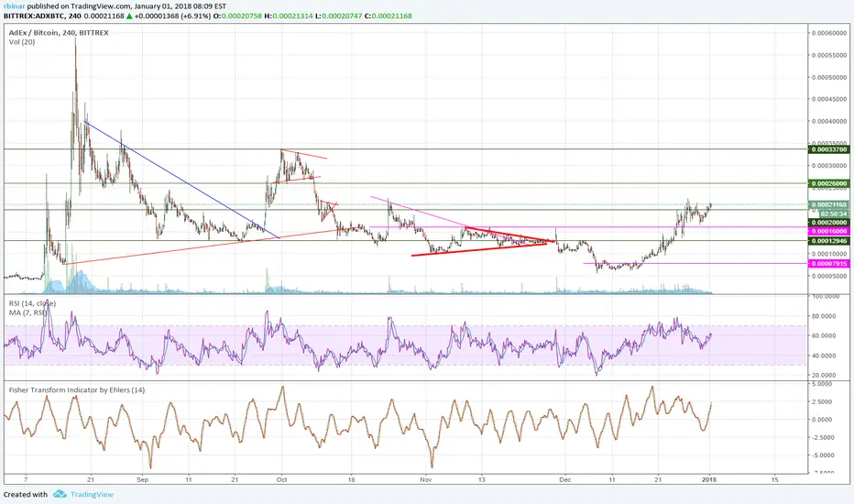
Task: Click the RSI 40.0000 scale value
Action: pyautogui.click(x=824, y=356)
